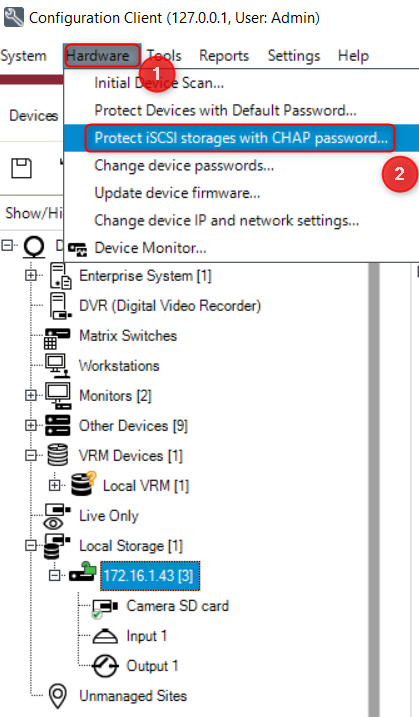Click Other Devices [9] tree item
Image resolution: width=419 pixels, height=717 pixels.
pyautogui.click(x=133, y=426)
